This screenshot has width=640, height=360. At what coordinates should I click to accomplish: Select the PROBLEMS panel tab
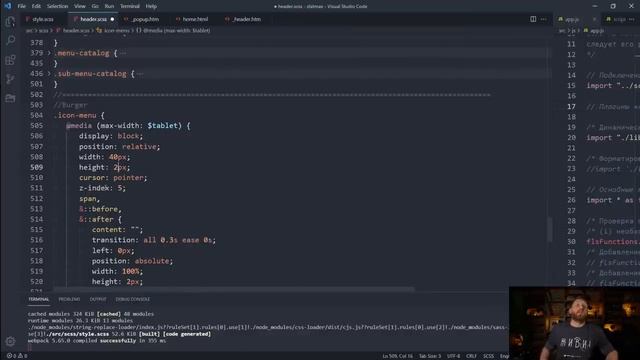[69, 299]
